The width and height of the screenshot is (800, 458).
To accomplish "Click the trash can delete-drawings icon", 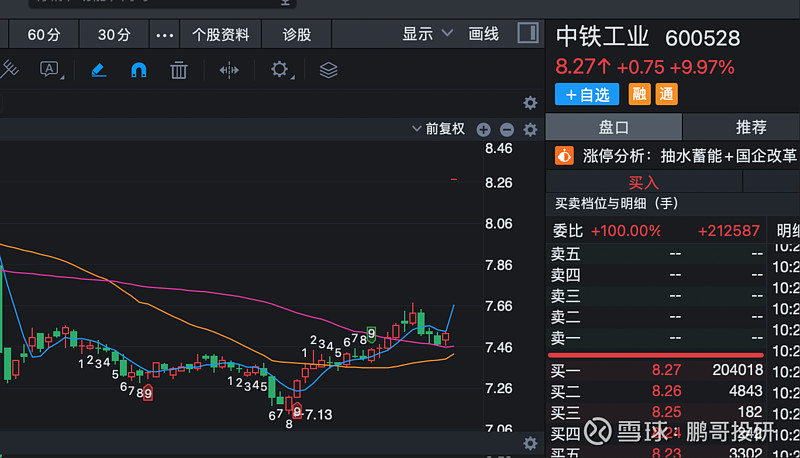I will (179, 70).
